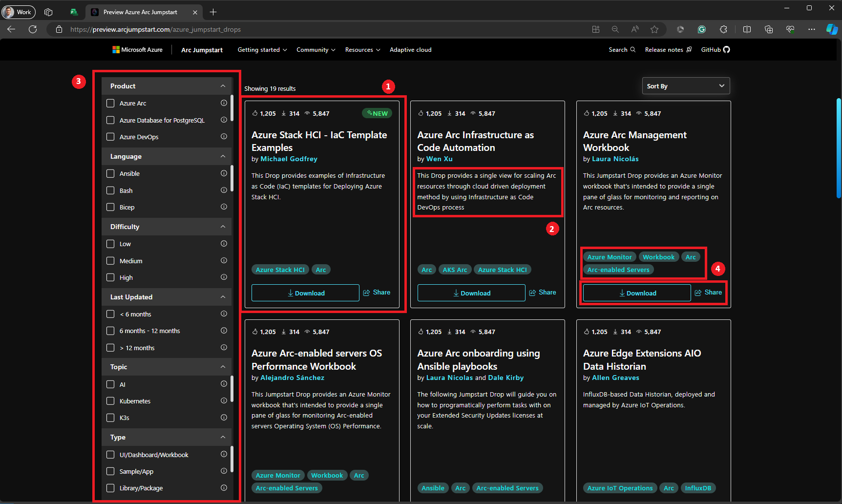Image resolution: width=842 pixels, height=504 pixels.
Task: Open the browser Extensions puzzle icon
Action: click(723, 29)
